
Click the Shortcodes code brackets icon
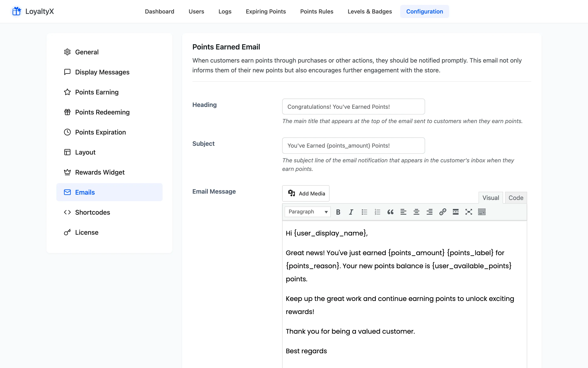point(67,212)
